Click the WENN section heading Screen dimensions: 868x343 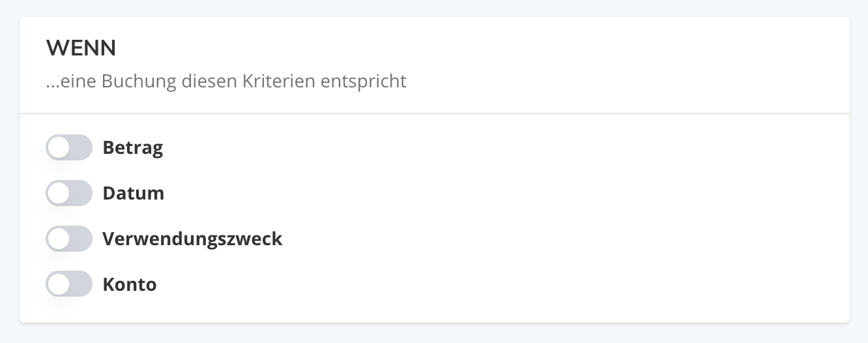coord(81,48)
